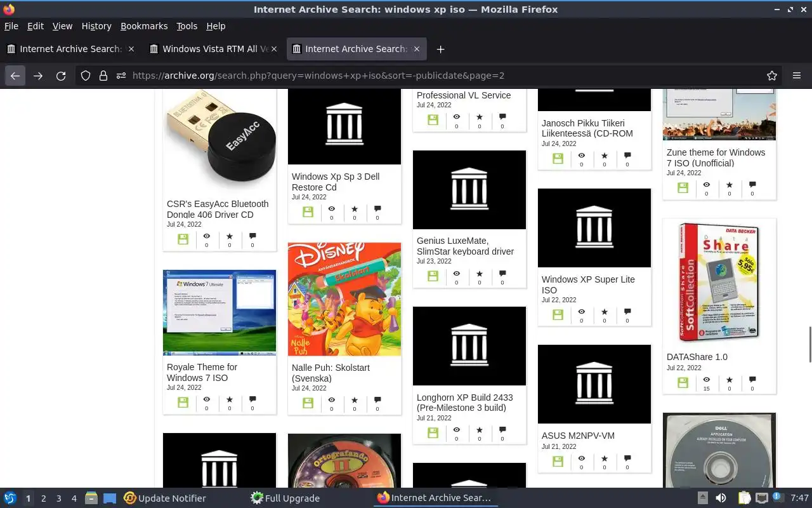
Task: Go forward one page
Action: [38, 76]
